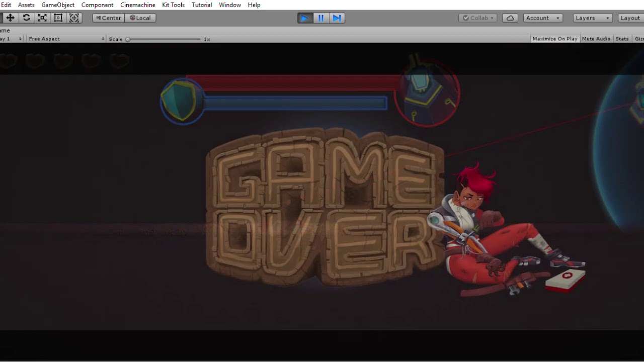Select the Move tool

[x=10, y=18]
